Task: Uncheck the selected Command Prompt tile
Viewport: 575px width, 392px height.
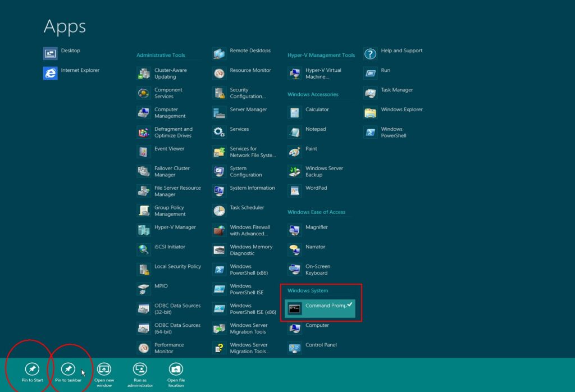Action: point(320,308)
